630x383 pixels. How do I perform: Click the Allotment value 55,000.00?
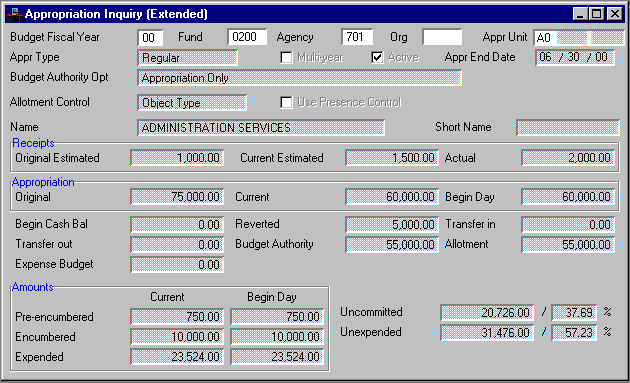pos(568,245)
